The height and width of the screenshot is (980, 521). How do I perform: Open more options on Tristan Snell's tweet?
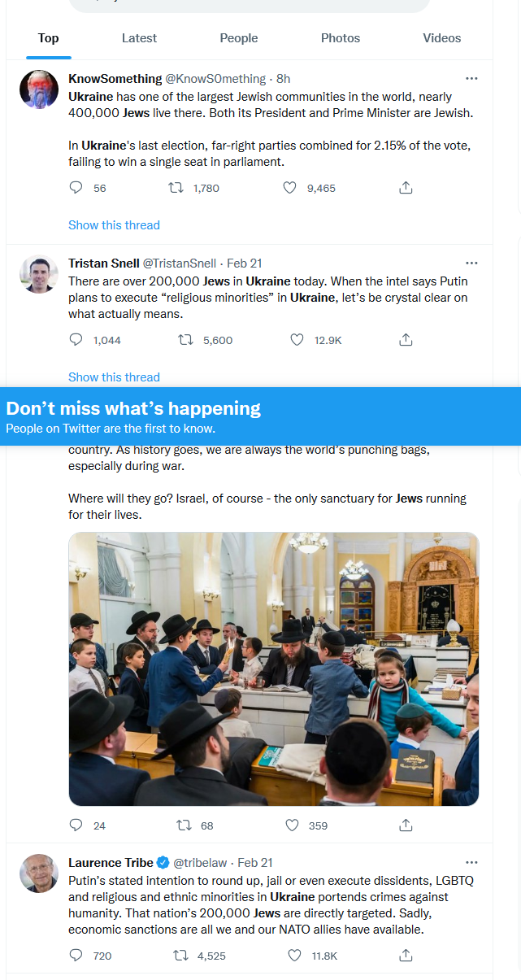coord(471,264)
